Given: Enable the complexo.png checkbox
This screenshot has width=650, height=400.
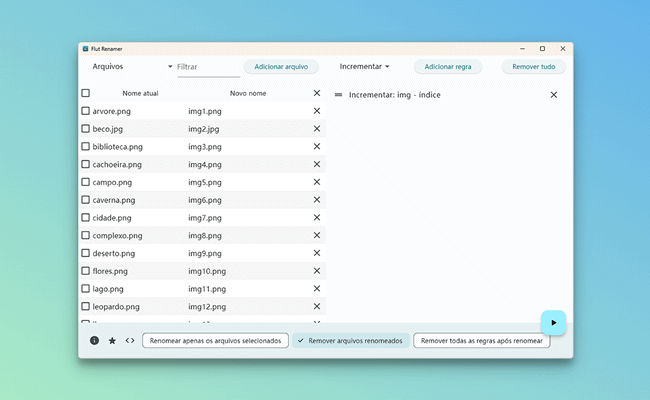Looking at the screenshot, I should tap(85, 235).
